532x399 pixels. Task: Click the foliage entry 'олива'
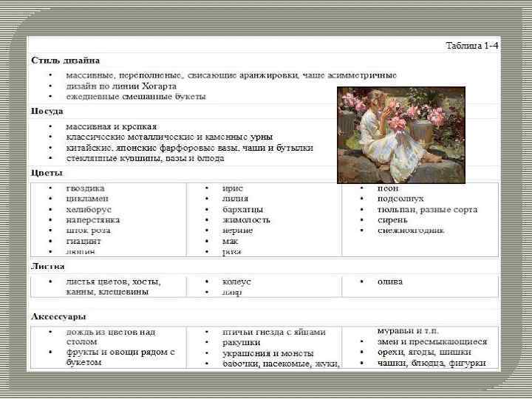[x=390, y=282]
